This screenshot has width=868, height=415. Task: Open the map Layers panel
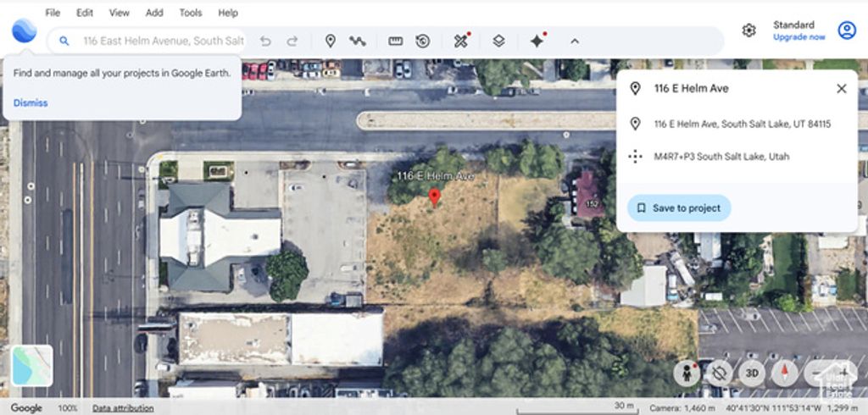498,41
